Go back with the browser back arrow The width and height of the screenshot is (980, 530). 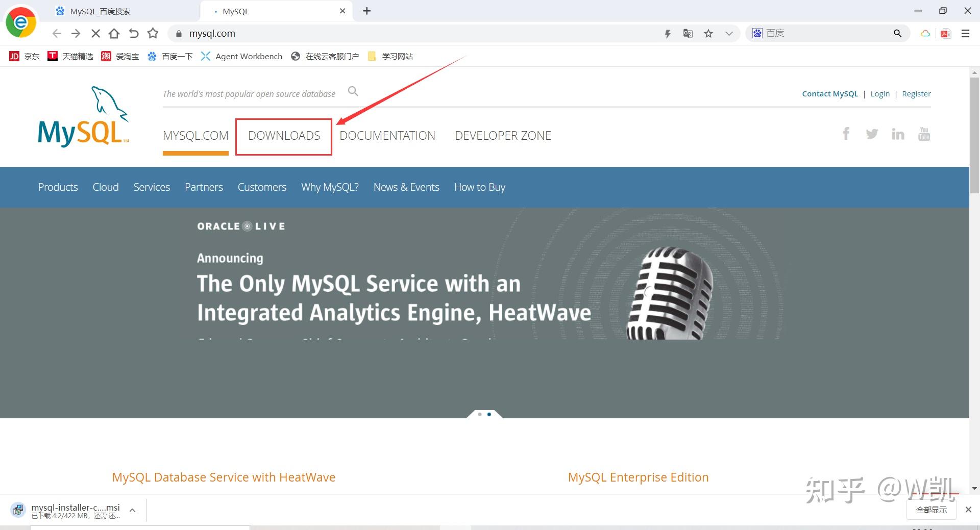[x=57, y=34]
